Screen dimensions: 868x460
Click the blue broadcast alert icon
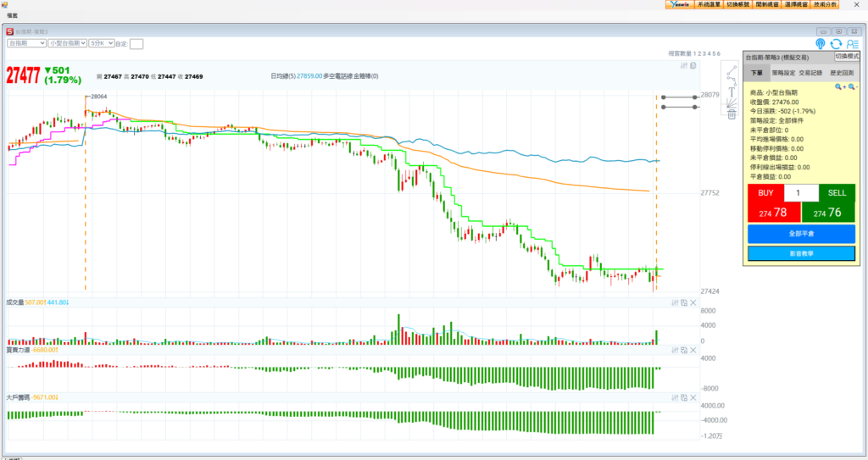click(821, 44)
